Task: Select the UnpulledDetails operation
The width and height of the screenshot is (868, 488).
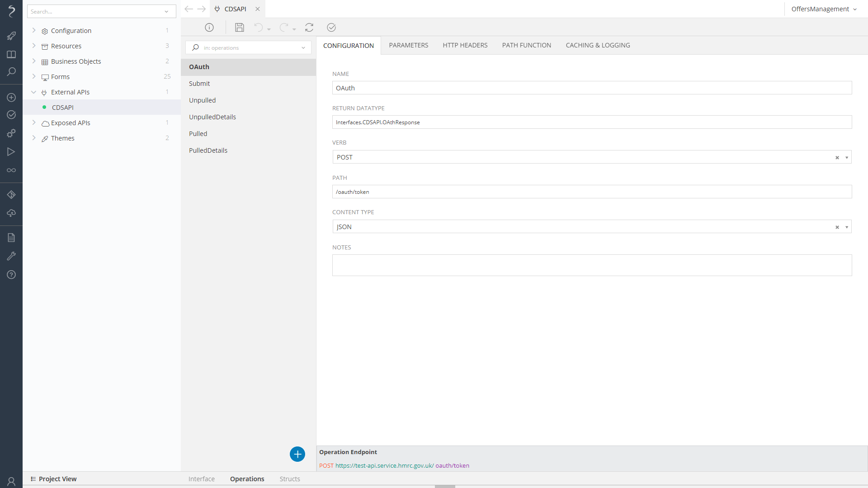Action: [212, 117]
